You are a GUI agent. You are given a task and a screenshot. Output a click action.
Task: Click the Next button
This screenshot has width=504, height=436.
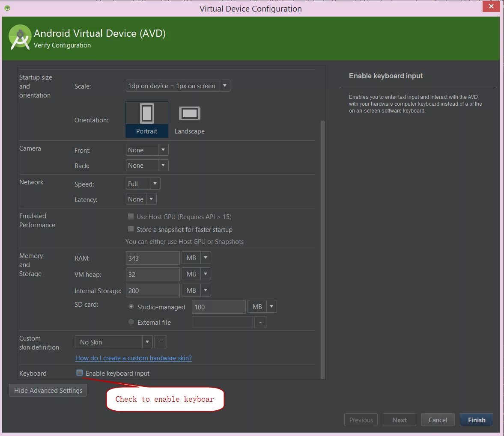399,420
